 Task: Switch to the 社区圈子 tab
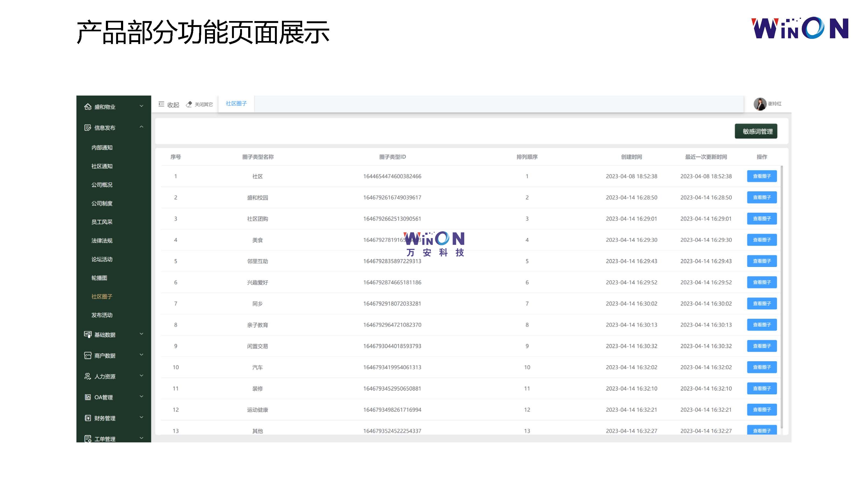[236, 103]
